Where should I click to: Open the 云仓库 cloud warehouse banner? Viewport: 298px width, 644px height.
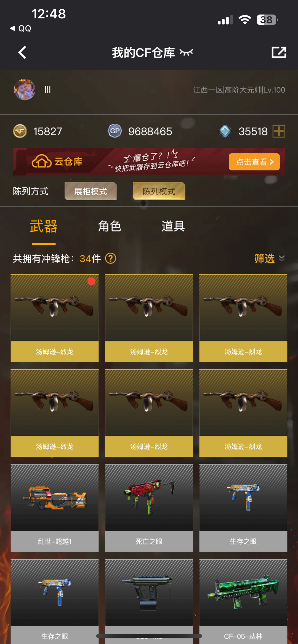149,162
